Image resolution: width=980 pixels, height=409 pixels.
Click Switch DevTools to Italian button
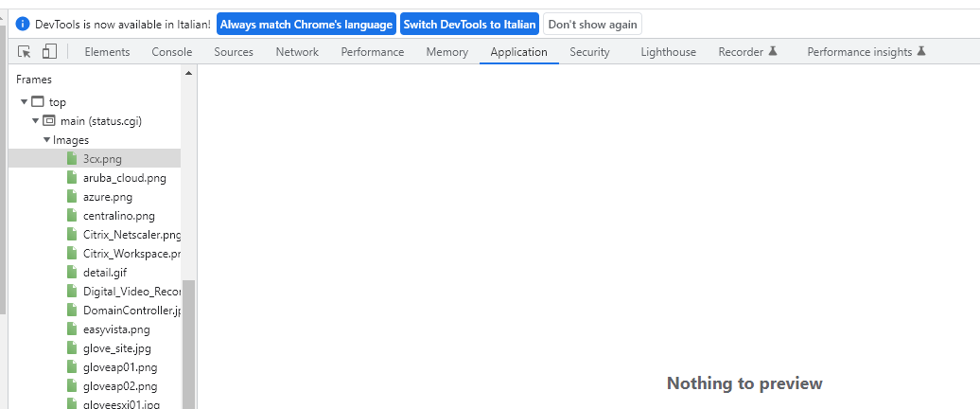(x=469, y=24)
